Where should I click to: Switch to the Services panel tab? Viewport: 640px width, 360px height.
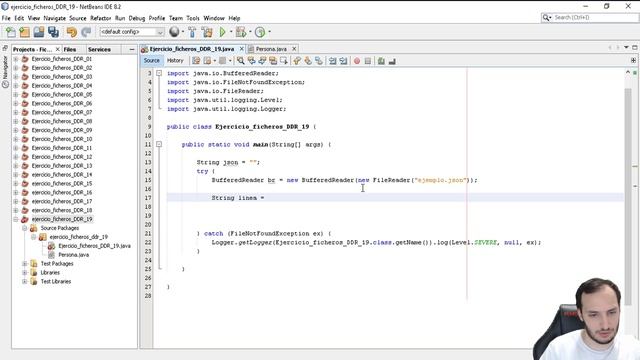click(99, 49)
